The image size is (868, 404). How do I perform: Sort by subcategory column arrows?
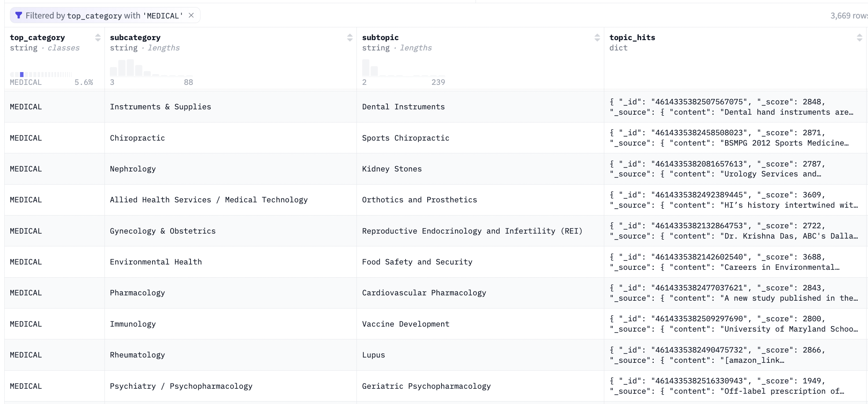pos(350,38)
